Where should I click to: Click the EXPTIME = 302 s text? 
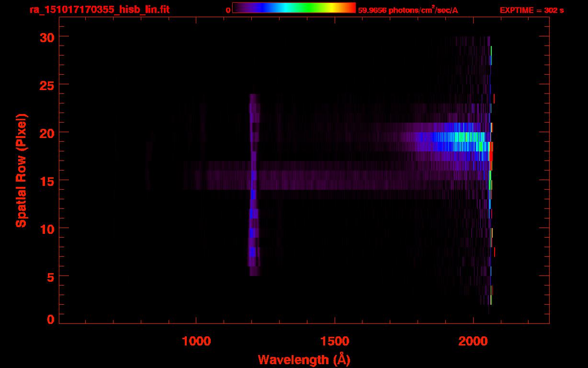coord(531,10)
